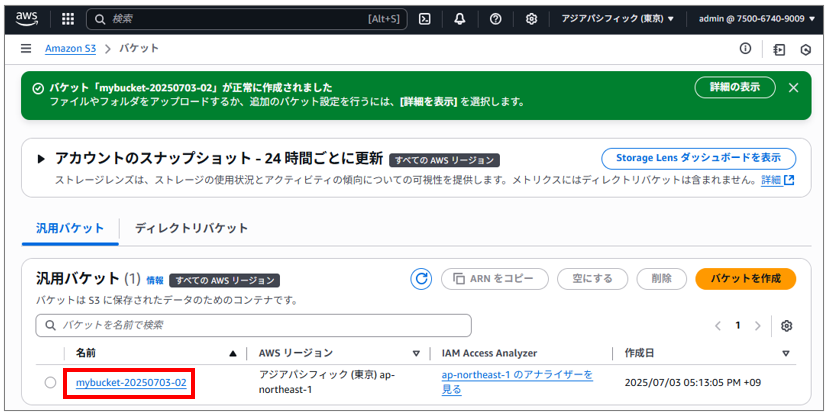The height and width of the screenshot is (416, 825).
Task: Dismiss the green success banner
Action: coord(793,88)
